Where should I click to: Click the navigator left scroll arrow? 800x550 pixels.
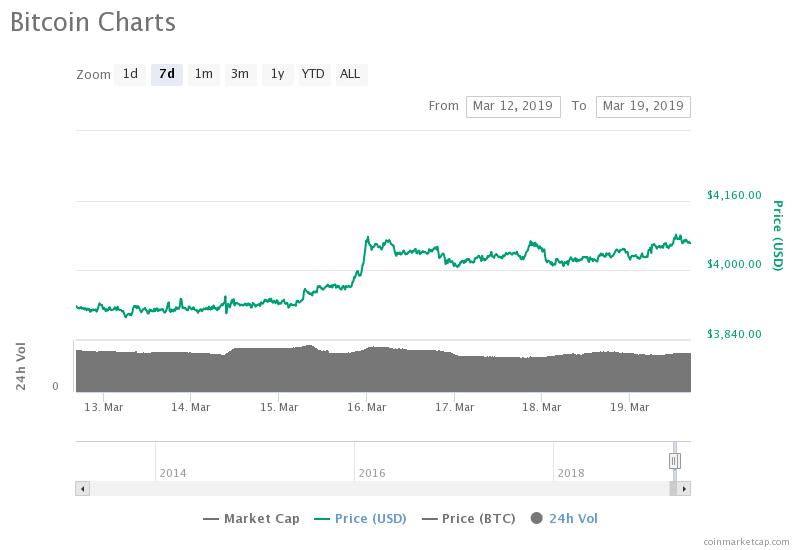coord(83,489)
